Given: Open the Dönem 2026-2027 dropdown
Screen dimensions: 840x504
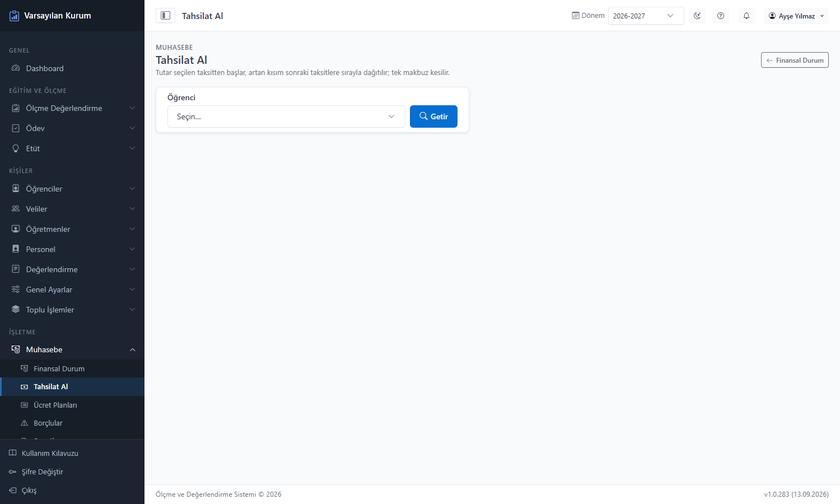Looking at the screenshot, I should pos(646,16).
